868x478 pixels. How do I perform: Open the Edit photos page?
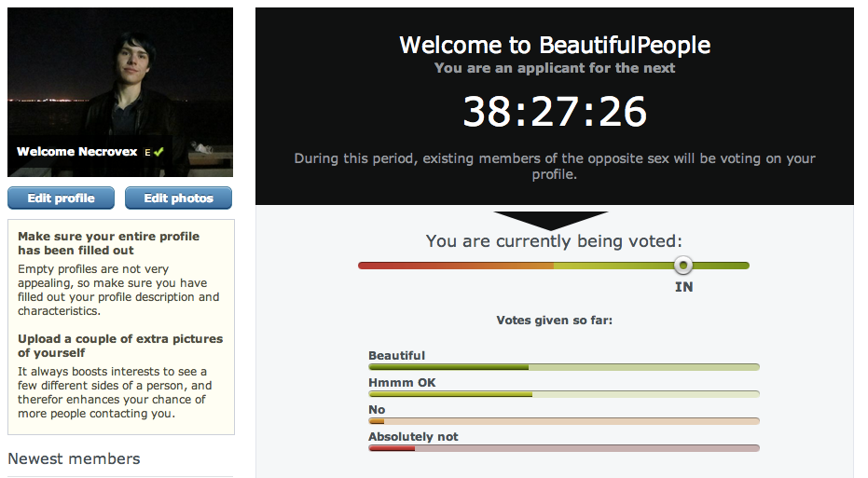coord(178,198)
